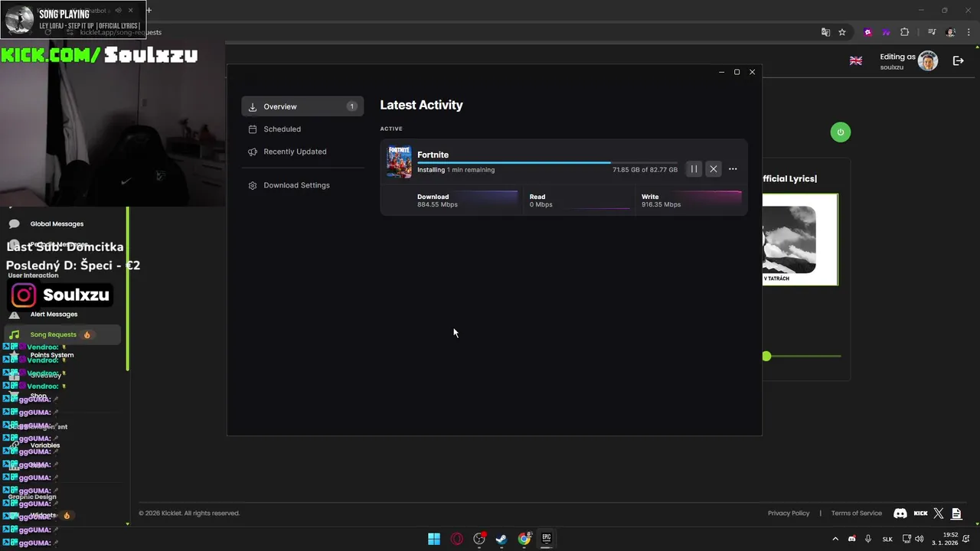980x551 pixels.
Task: Open the Chrome three-dot menu
Action: pos(968,32)
